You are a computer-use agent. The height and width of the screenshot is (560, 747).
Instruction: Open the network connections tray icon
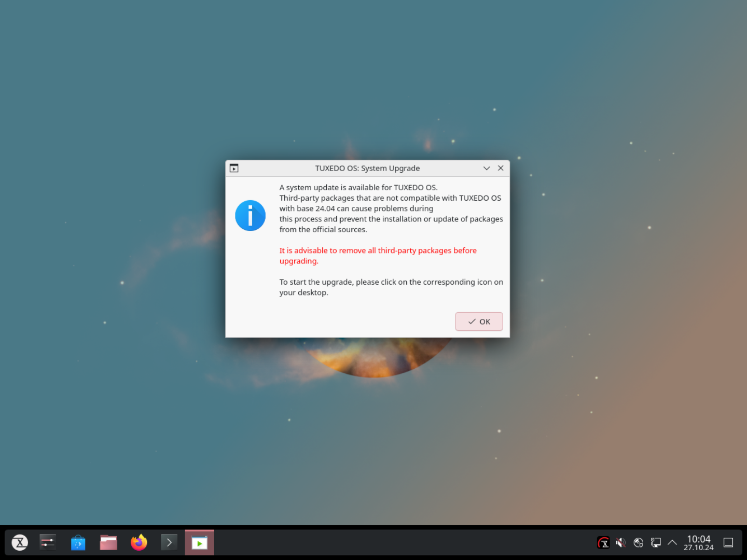(656, 542)
